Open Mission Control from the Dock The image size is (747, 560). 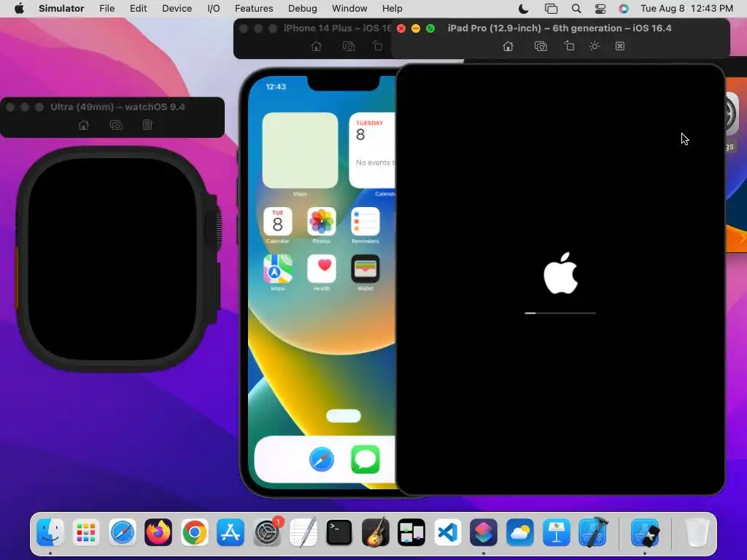tap(411, 532)
